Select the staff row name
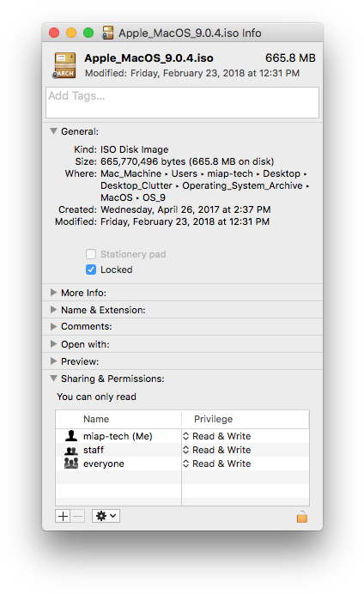 (x=94, y=450)
